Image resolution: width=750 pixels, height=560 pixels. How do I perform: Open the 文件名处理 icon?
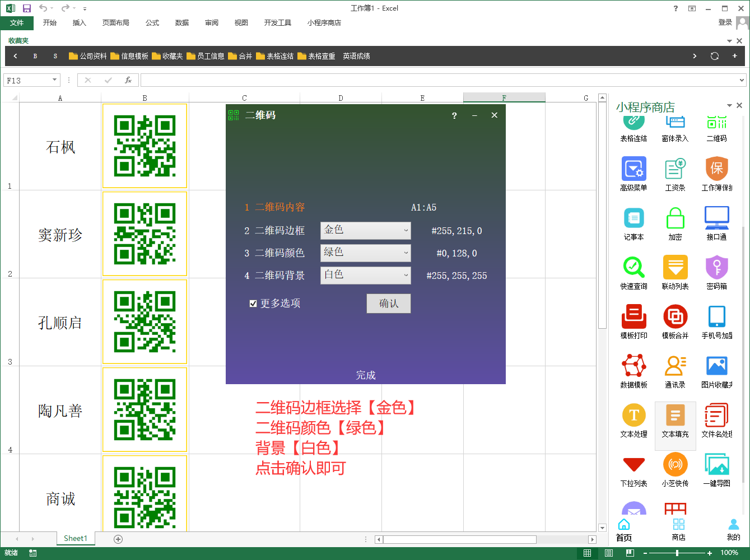point(716,415)
